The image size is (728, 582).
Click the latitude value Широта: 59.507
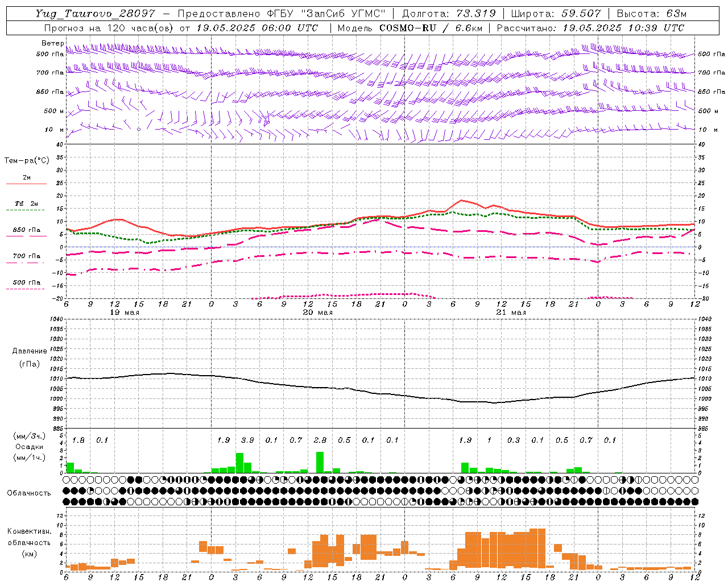click(556, 14)
